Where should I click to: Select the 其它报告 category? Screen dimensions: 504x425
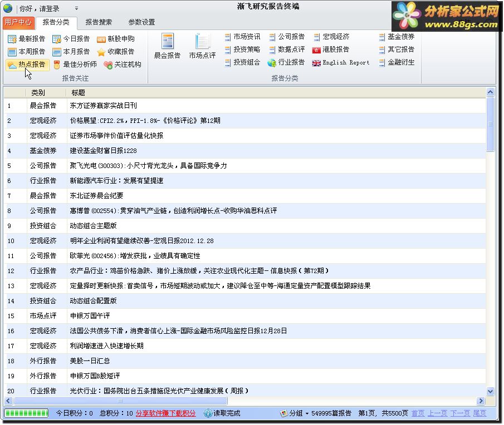[x=397, y=50]
